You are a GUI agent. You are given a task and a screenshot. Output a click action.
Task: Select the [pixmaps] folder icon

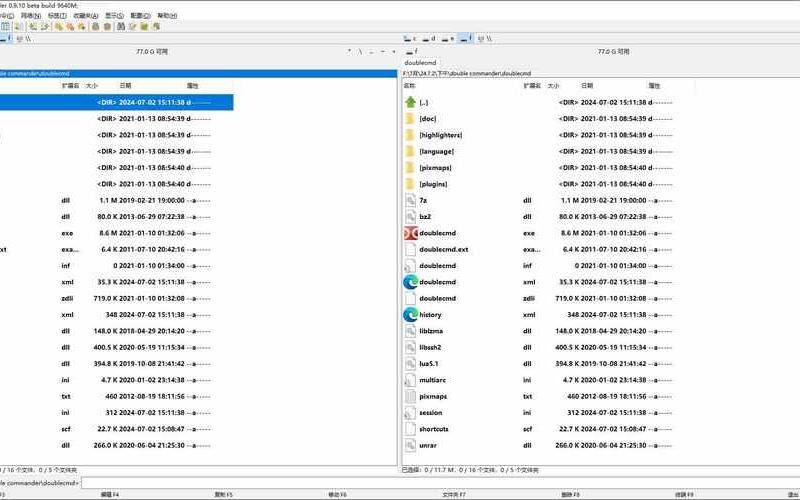coord(410,167)
